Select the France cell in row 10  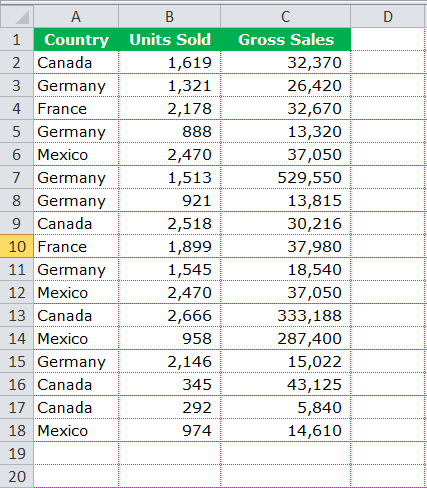pyautogui.click(x=76, y=246)
